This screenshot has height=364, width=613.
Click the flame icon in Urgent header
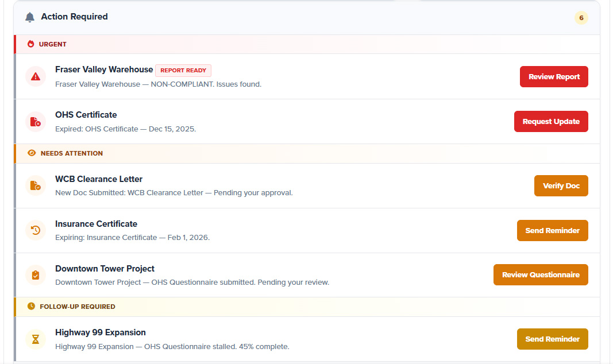pyautogui.click(x=31, y=44)
